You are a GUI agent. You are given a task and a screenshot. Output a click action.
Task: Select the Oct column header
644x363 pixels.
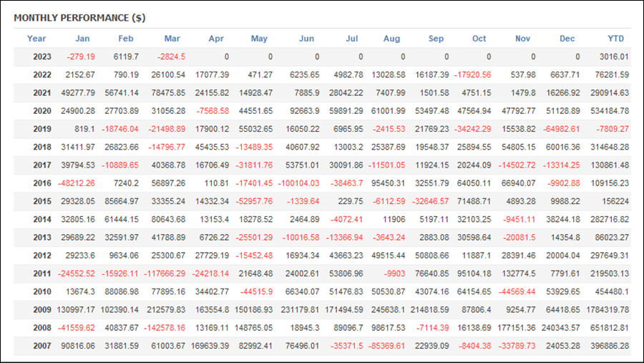[x=479, y=39]
